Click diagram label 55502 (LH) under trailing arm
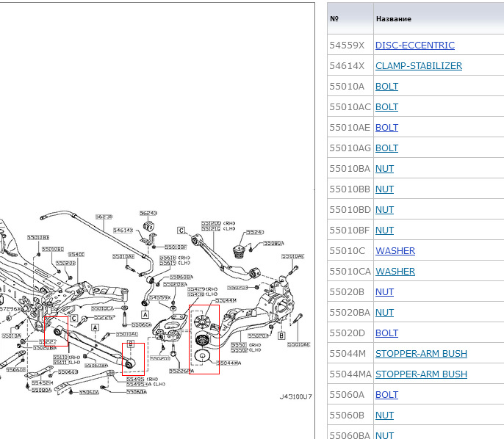 246,350
